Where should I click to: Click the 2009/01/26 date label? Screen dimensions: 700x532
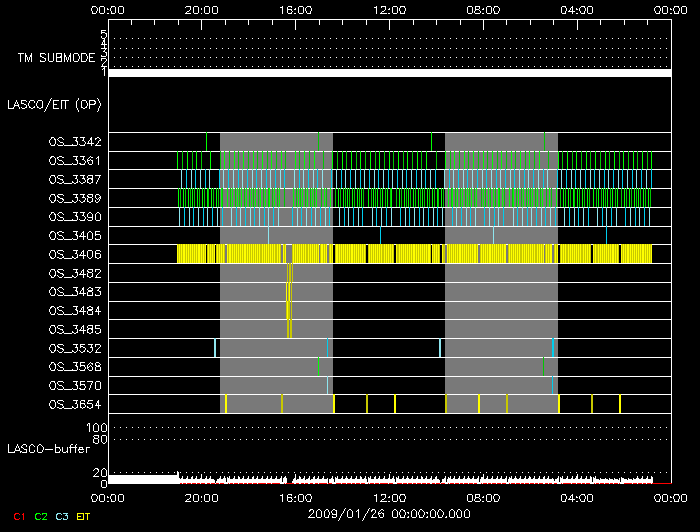coord(389,514)
